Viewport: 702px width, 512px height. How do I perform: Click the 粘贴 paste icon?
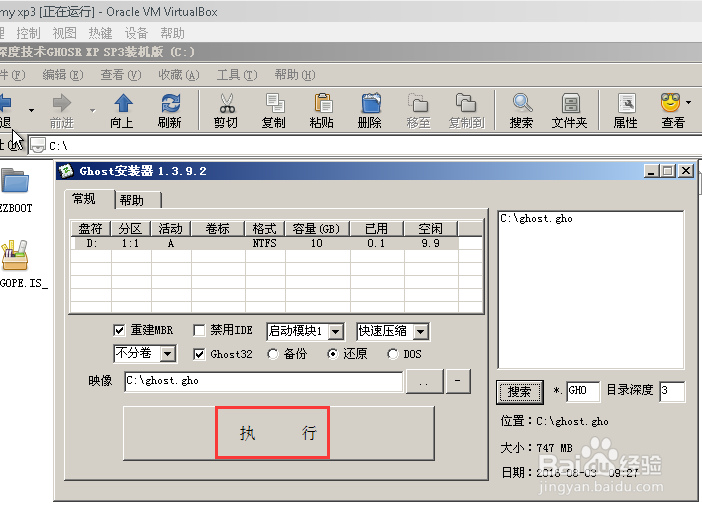tap(323, 103)
